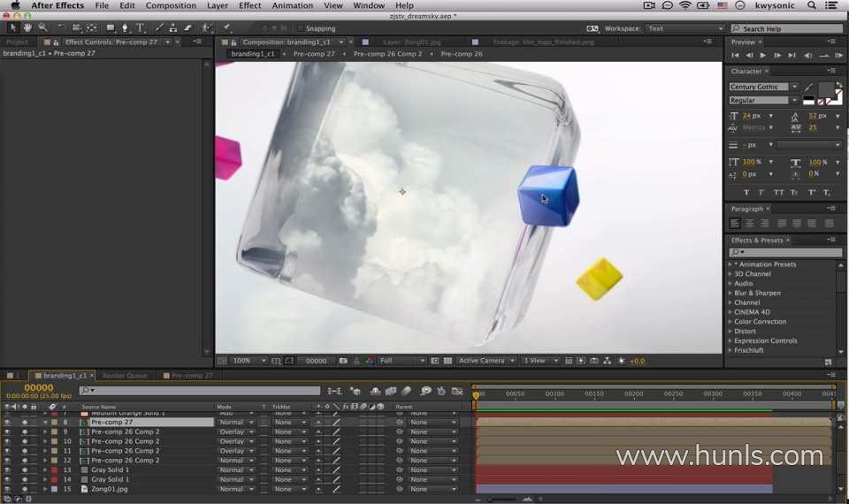Switch to the Project panel tab
This screenshot has height=504, width=849.
pyautogui.click(x=17, y=42)
